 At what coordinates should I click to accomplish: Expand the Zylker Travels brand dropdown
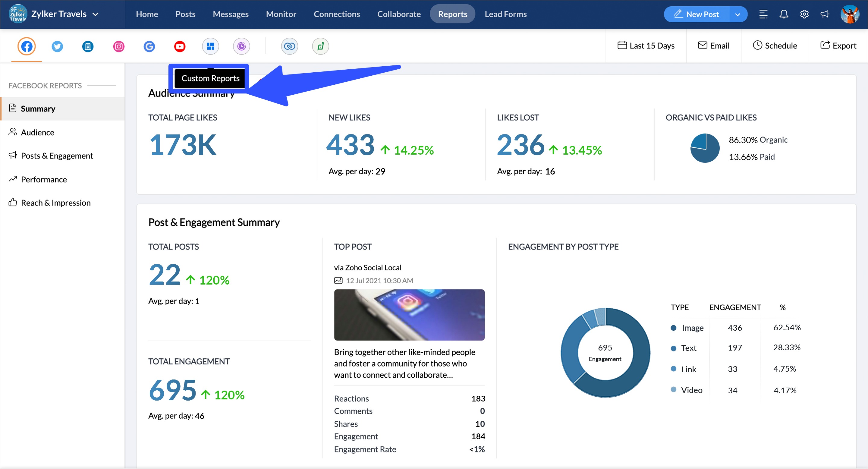pyautogui.click(x=96, y=14)
